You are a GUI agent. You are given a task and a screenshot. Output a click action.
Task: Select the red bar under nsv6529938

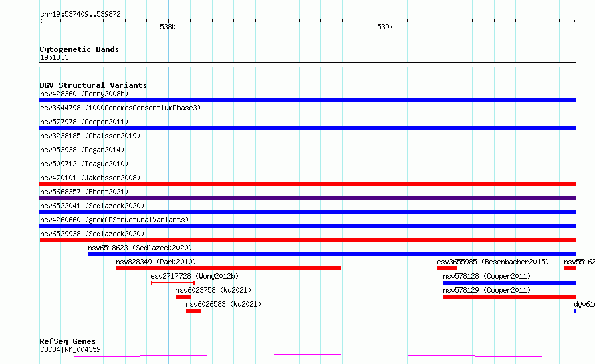pos(308,240)
